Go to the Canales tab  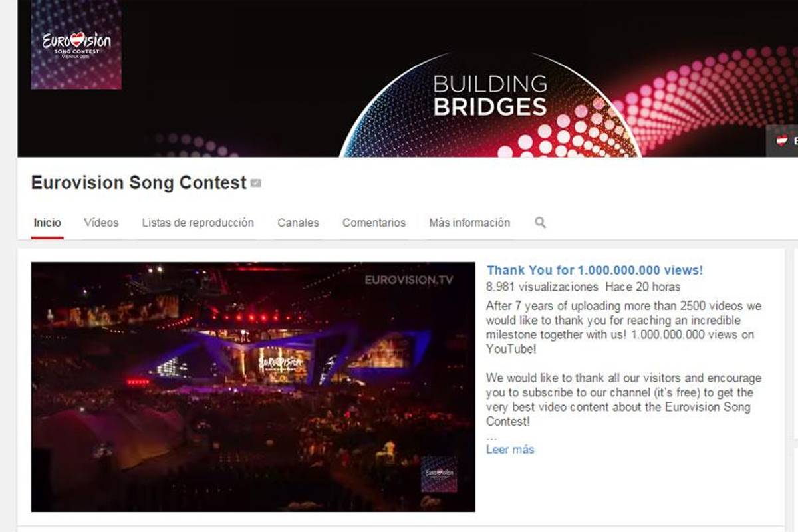(x=298, y=223)
